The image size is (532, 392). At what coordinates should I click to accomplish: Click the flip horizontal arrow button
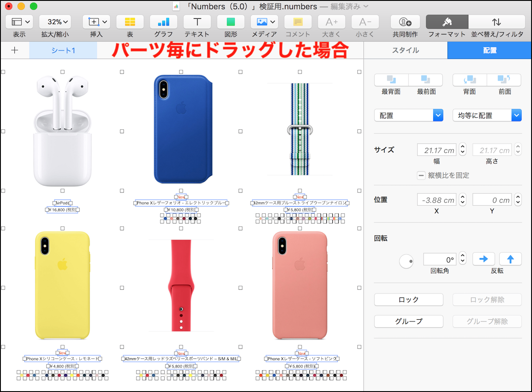coord(484,259)
